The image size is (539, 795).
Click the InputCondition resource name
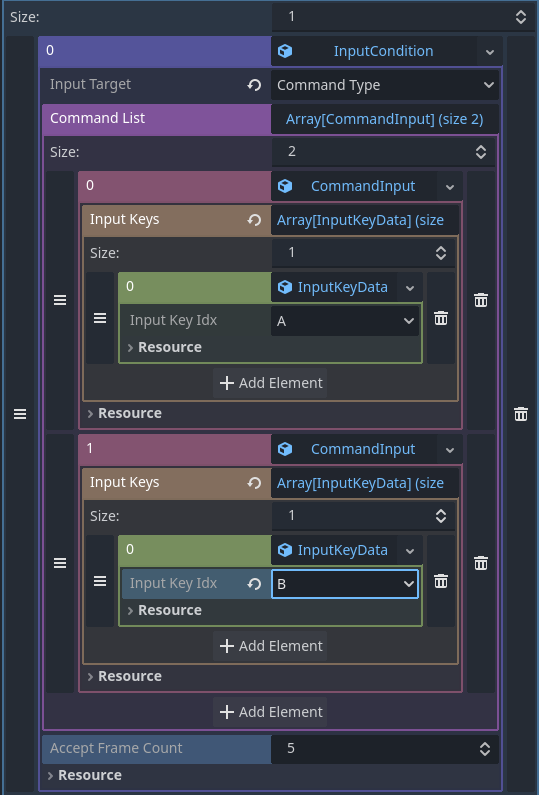(383, 51)
